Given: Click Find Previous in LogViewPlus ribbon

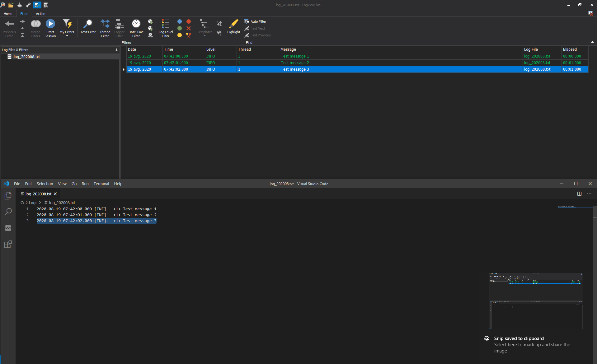Looking at the screenshot, I should [257, 35].
